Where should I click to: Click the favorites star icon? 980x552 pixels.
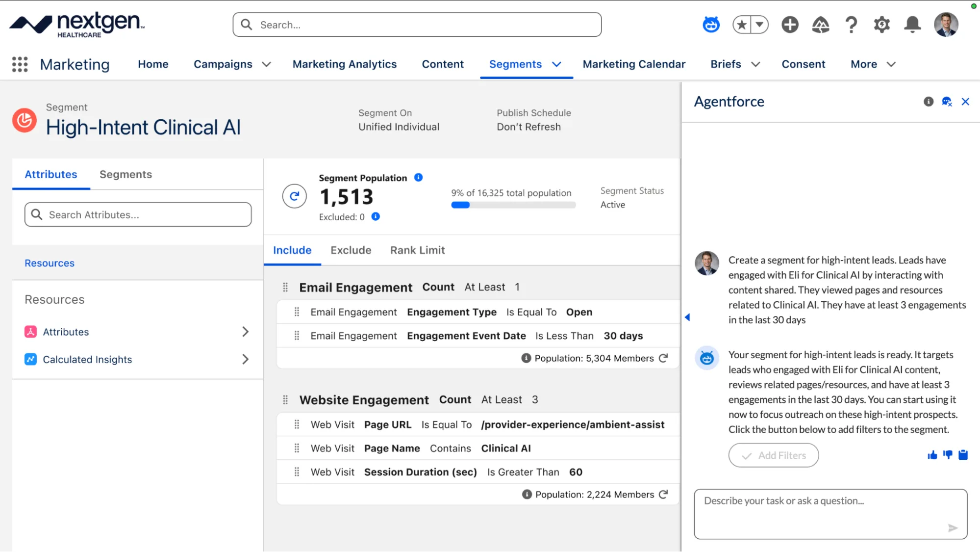click(742, 25)
